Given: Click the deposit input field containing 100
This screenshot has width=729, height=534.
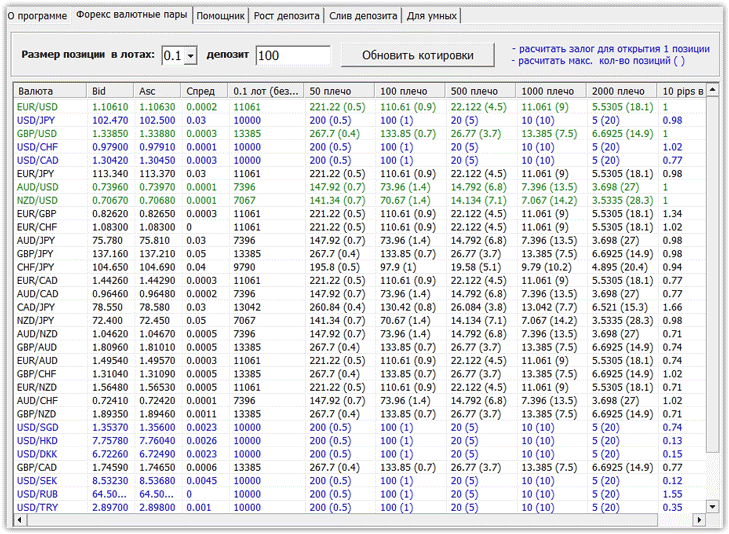Looking at the screenshot, I should [292, 56].
